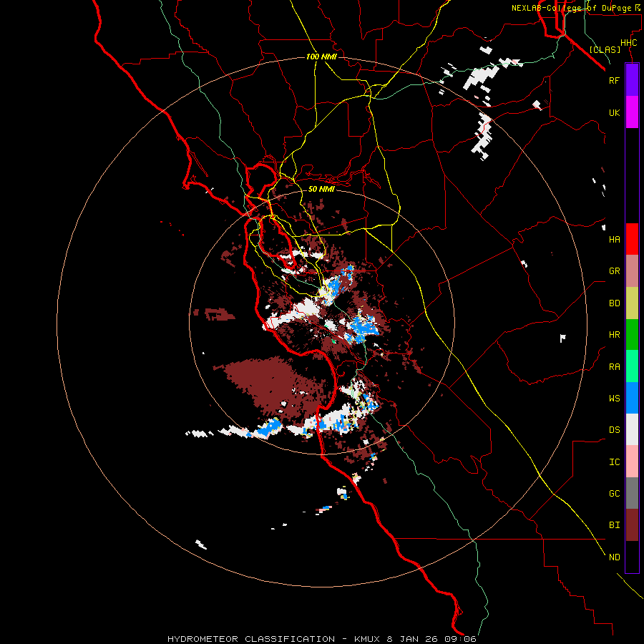Click the 'HR' legend label
This screenshot has height=644, width=644.
pyautogui.click(x=614, y=335)
